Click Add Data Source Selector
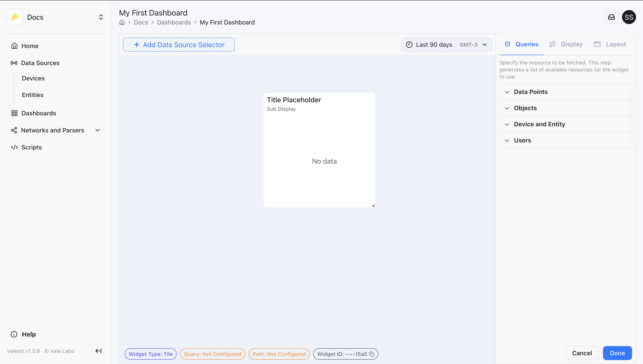The height and width of the screenshot is (364, 643). point(179,45)
